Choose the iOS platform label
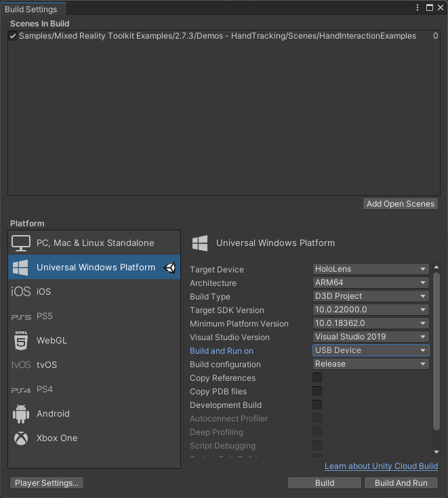 coord(43,291)
